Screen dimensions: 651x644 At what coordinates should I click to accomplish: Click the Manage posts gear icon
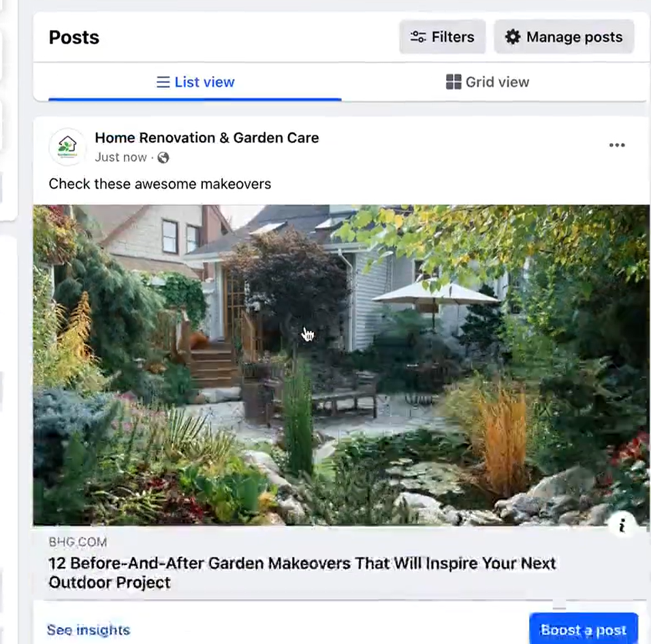tap(513, 37)
